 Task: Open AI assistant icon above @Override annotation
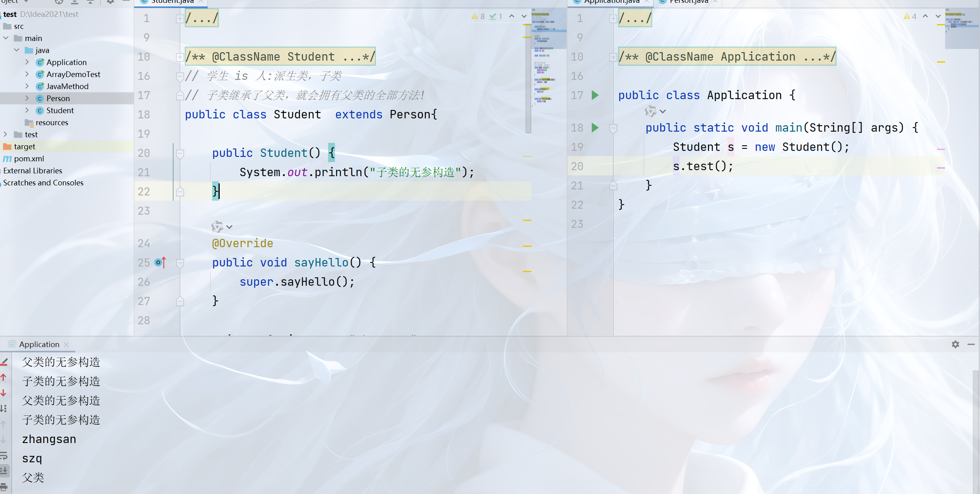217,227
